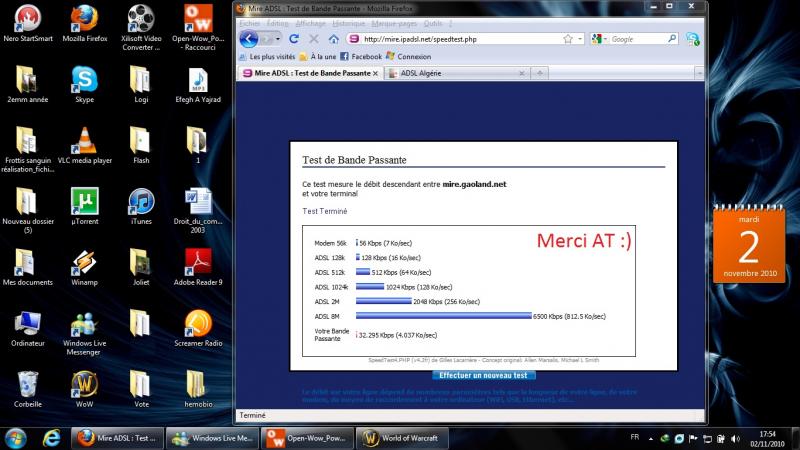
Task: Open the Historique menu
Action: point(348,22)
